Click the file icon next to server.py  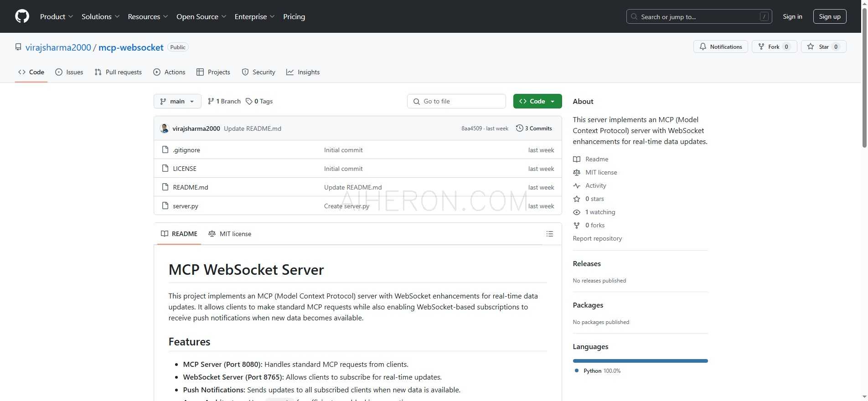165,206
